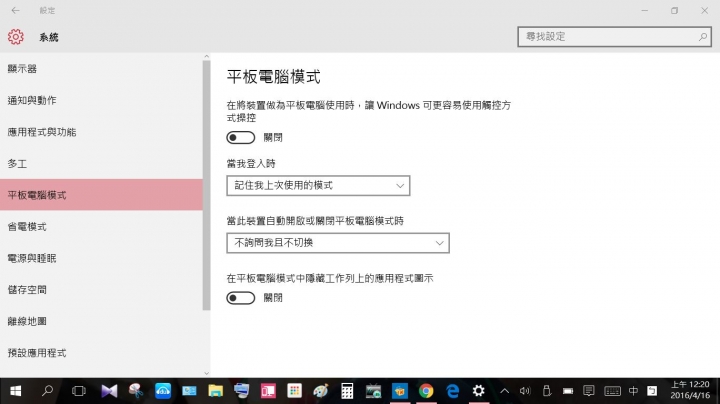Open the 不詢問我且不切換 dropdown
This screenshot has width=720, height=404.
pos(338,243)
